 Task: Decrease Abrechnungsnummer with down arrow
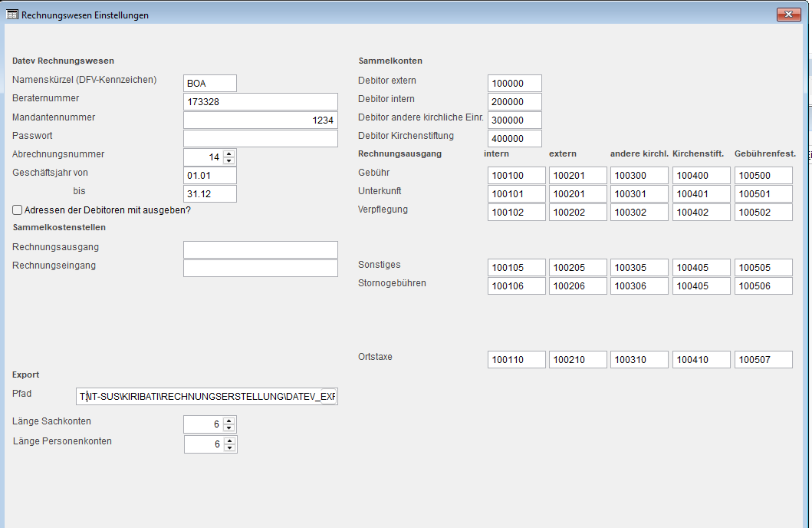229,161
